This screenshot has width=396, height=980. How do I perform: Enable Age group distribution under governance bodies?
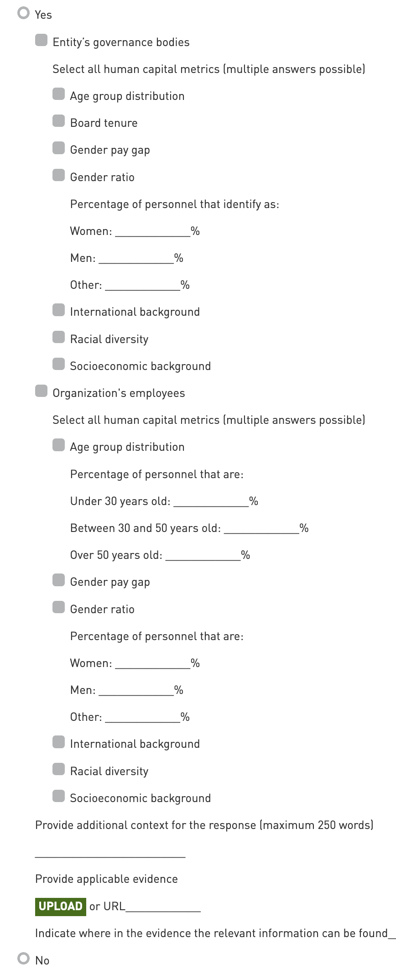59,94
